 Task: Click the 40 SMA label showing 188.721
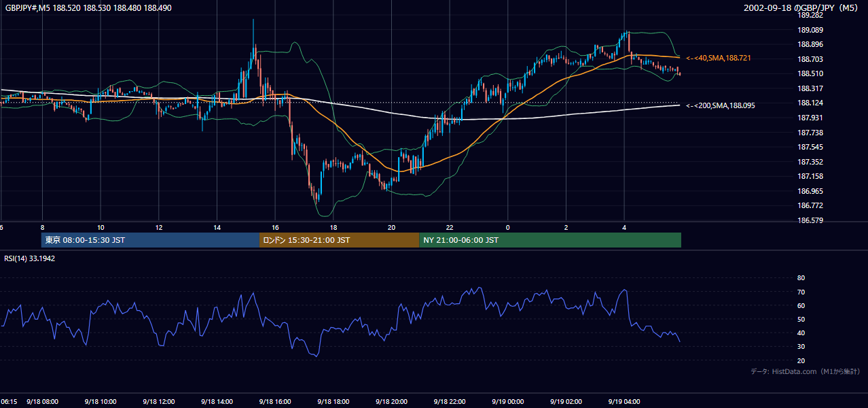[719, 58]
